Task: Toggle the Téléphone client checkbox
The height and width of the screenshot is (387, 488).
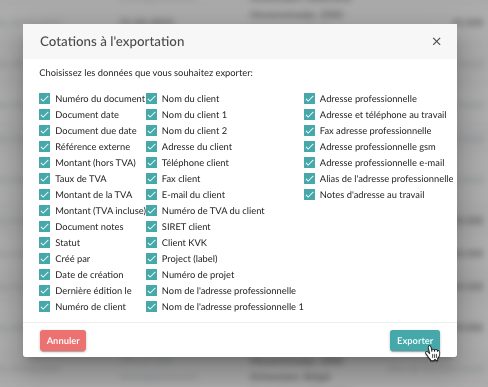Action: (151, 163)
